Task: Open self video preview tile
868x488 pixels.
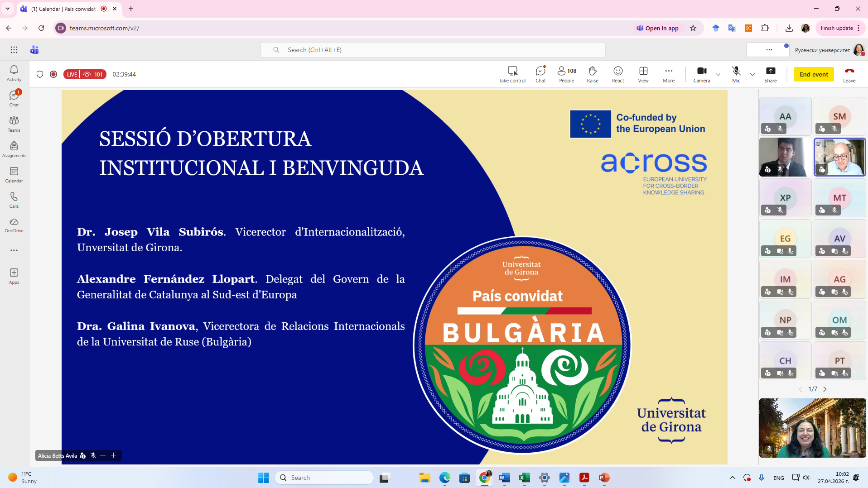Action: 812,428
